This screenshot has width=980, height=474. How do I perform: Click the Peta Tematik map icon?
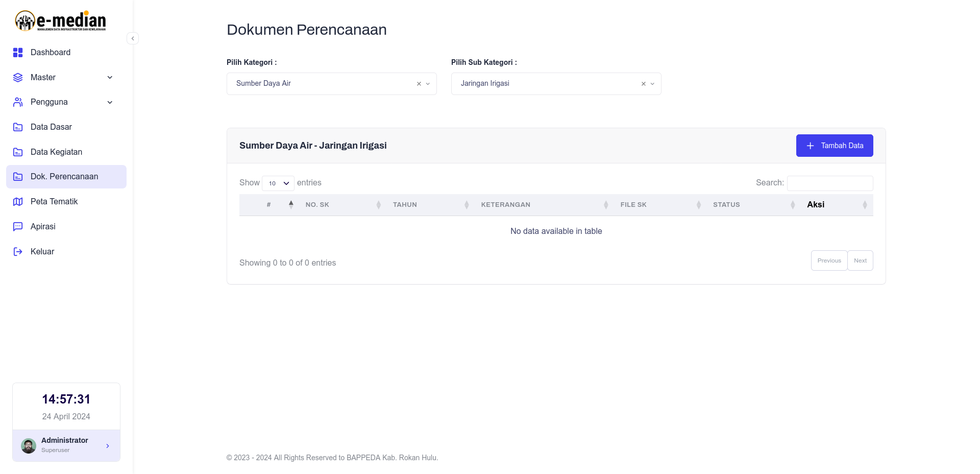click(18, 202)
